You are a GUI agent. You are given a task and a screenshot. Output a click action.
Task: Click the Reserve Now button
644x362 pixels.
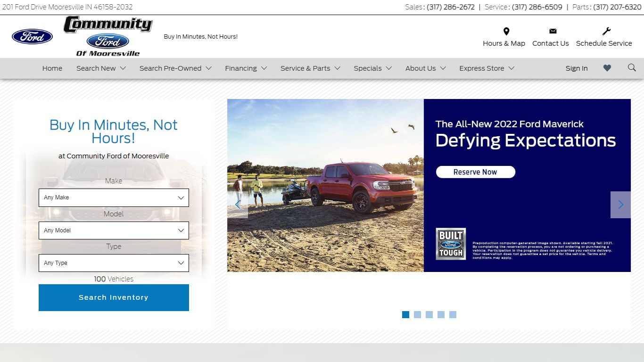(x=475, y=172)
